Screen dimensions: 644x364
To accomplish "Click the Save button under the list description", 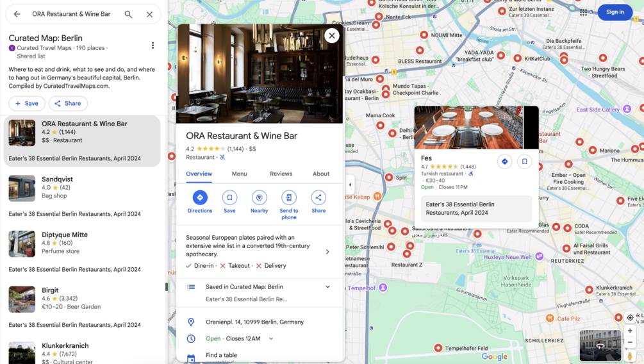I will tap(27, 104).
